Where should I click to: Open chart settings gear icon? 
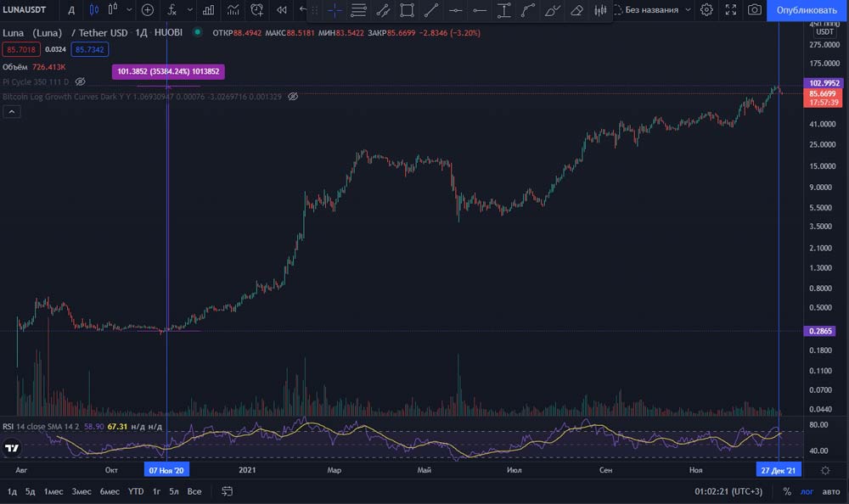coord(706,10)
